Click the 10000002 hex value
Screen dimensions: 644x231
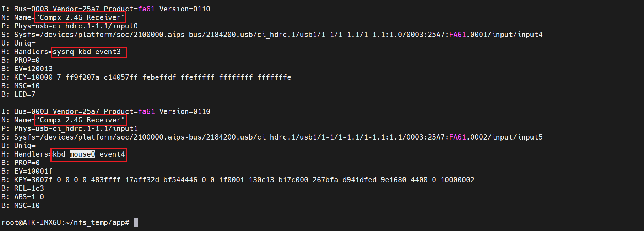point(458,180)
